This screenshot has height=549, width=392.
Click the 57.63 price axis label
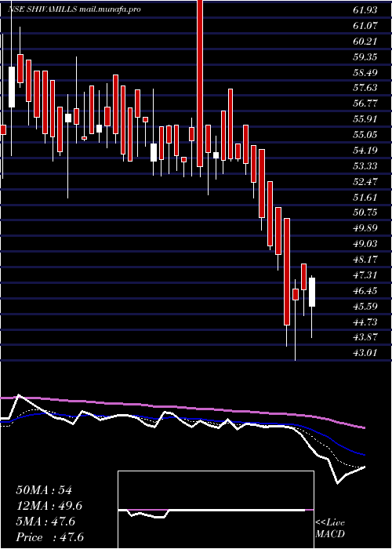point(365,88)
